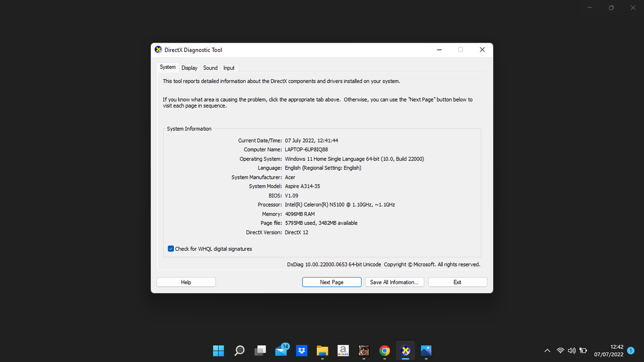Click the "System Information" group heading
The width and height of the screenshot is (644, 362).
click(189, 129)
